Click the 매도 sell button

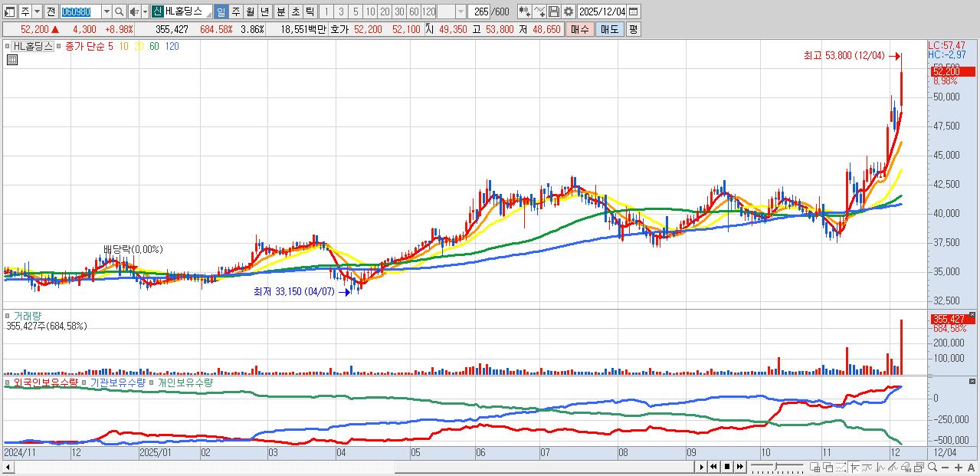pos(609,29)
